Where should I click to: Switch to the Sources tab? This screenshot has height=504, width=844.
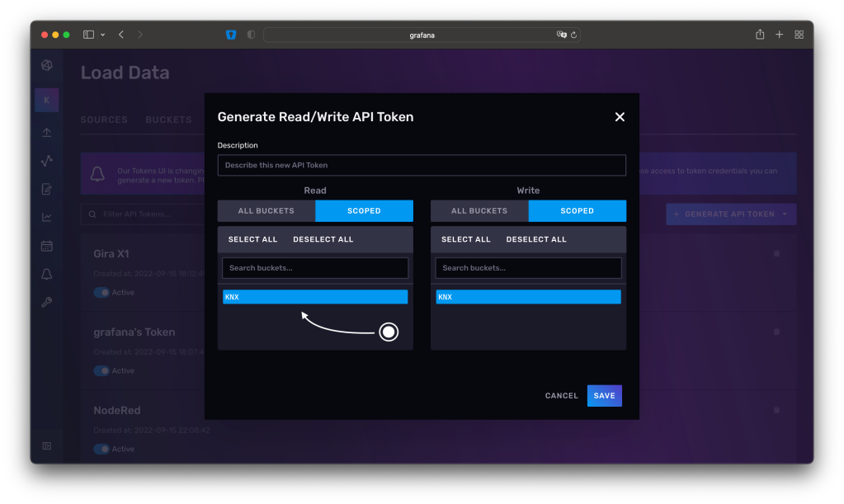pos(104,120)
